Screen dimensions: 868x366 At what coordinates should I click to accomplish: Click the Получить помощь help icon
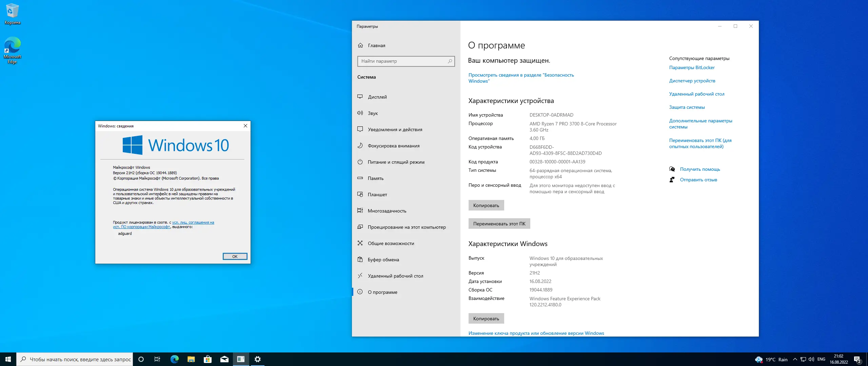pyautogui.click(x=672, y=169)
